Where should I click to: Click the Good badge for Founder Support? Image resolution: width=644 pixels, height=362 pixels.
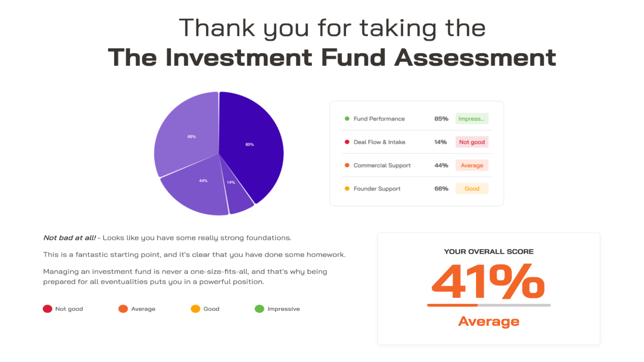tap(472, 188)
